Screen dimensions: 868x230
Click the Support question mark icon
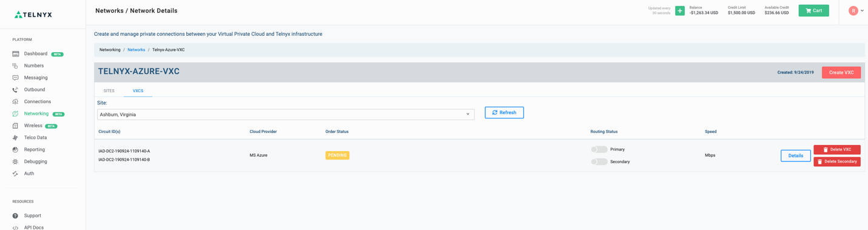[x=16, y=215]
